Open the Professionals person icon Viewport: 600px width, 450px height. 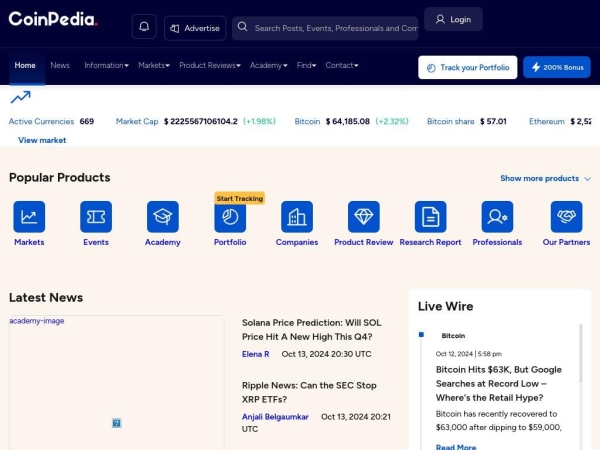coord(497,217)
